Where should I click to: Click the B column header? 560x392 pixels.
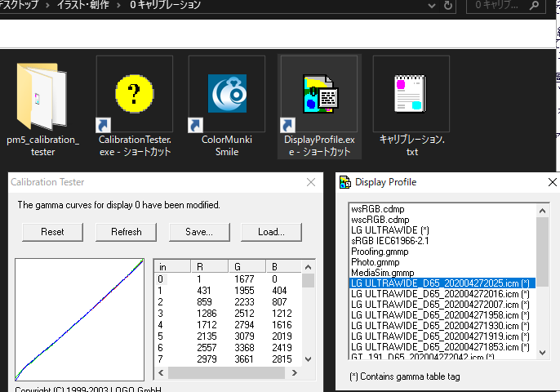point(283,266)
